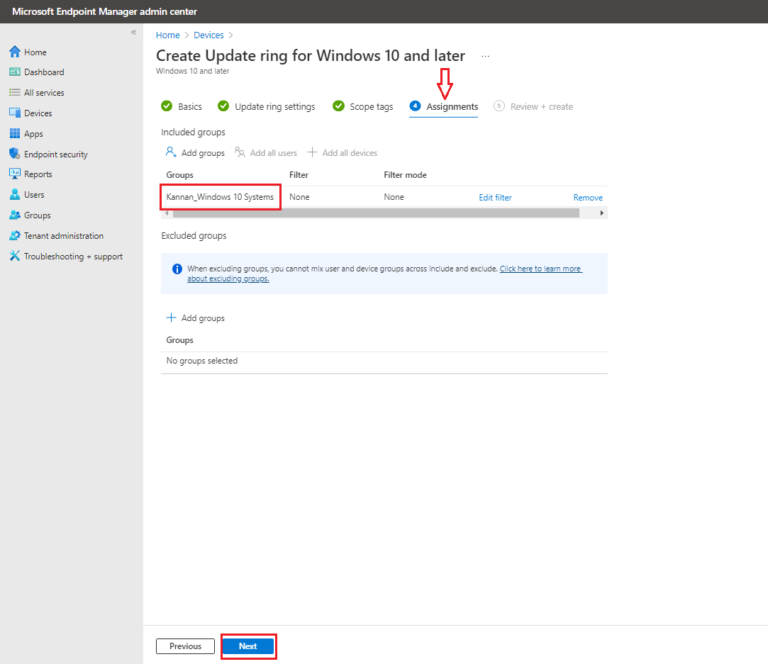Click the Apps grid icon
The width and height of the screenshot is (768, 664).
pos(15,134)
